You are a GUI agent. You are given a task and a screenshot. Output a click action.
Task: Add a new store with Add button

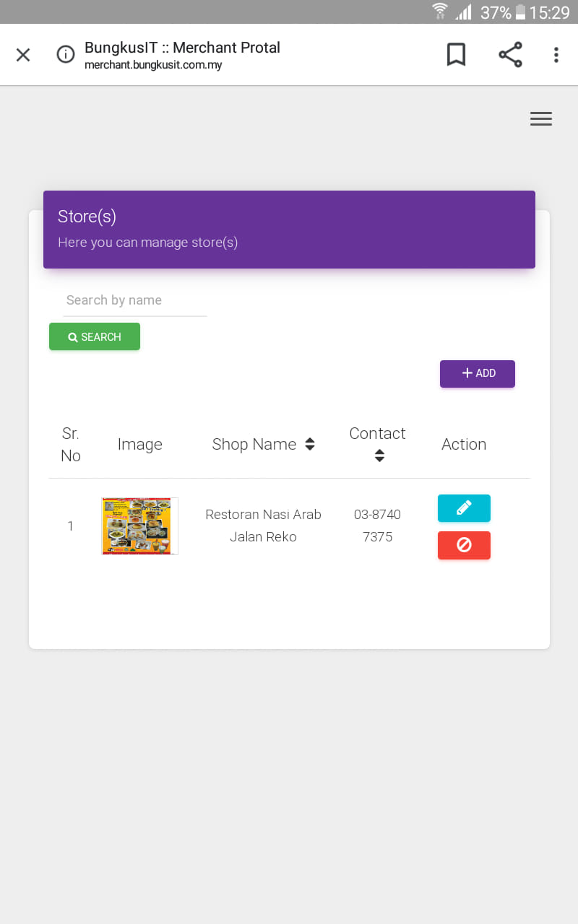point(478,373)
